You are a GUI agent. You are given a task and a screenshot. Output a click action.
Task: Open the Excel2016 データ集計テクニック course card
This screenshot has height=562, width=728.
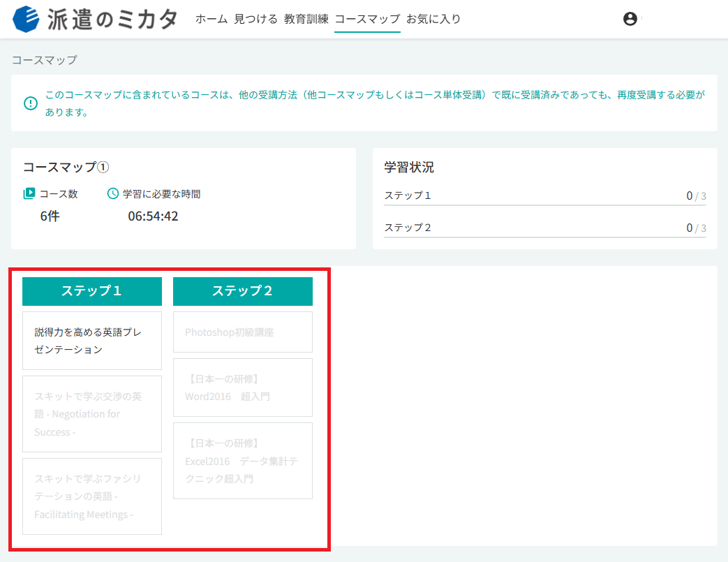pos(243,461)
